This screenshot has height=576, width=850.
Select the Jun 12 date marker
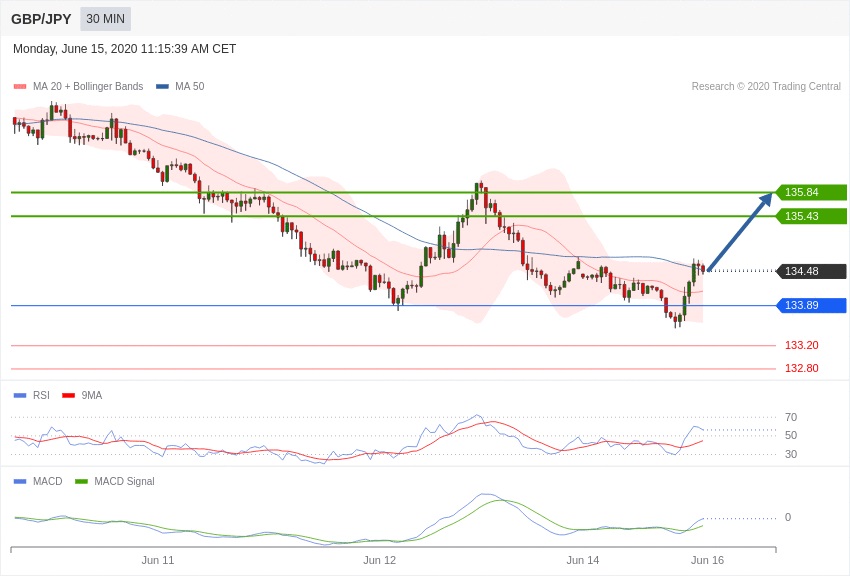tap(379, 560)
